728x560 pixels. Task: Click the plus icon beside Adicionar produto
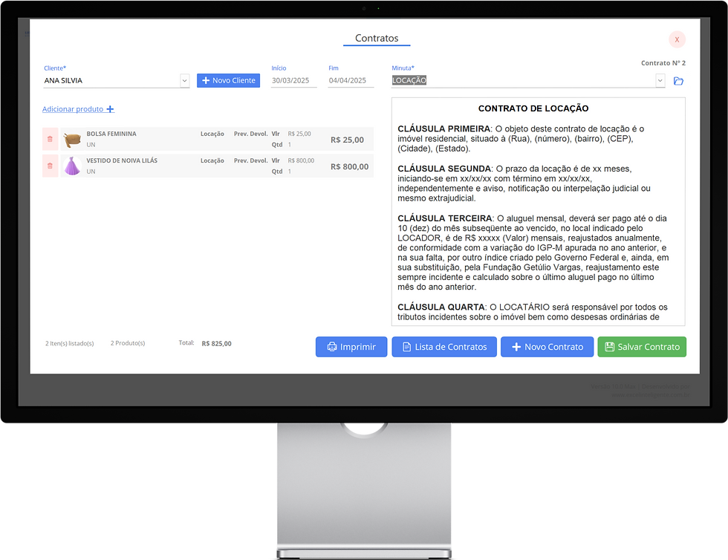tap(110, 108)
